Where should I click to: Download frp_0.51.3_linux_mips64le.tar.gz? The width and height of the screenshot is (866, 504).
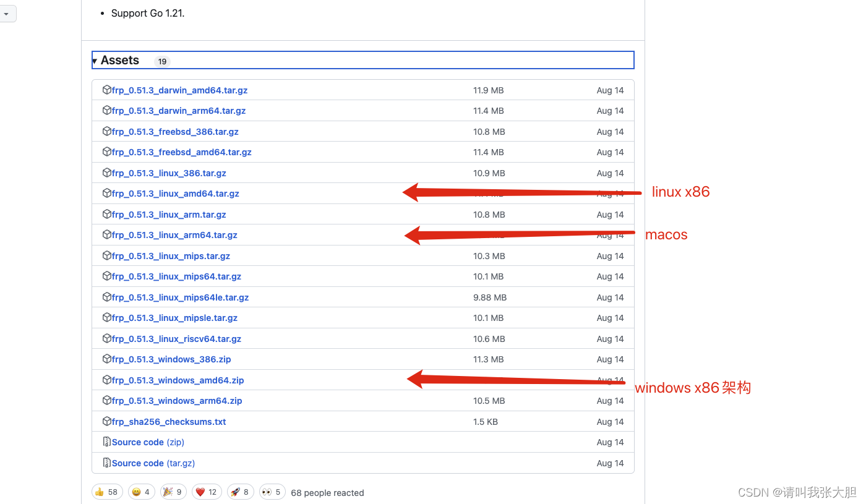point(180,297)
